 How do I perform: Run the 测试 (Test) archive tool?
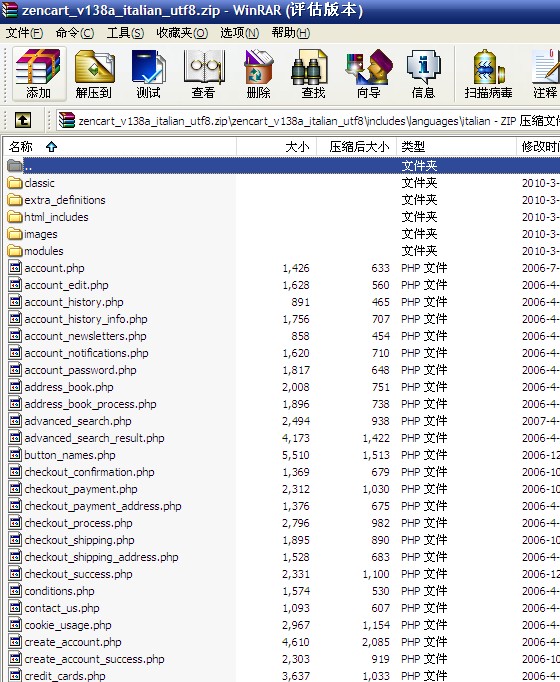149,74
